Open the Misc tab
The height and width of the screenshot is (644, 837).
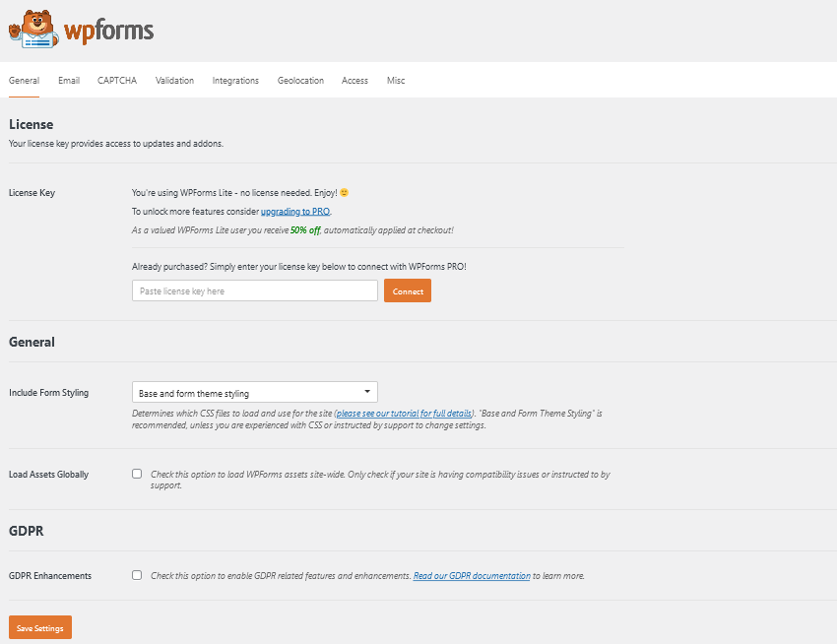tap(396, 80)
